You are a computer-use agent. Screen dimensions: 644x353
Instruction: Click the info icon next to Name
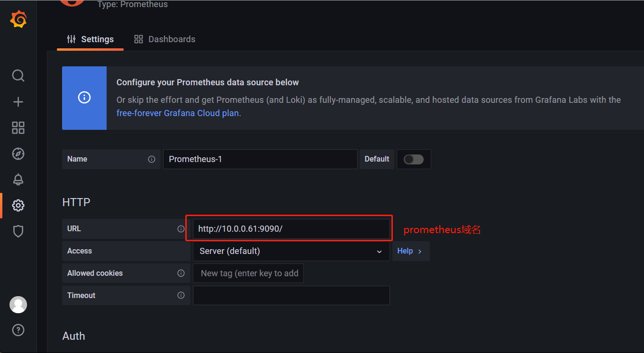(x=152, y=159)
